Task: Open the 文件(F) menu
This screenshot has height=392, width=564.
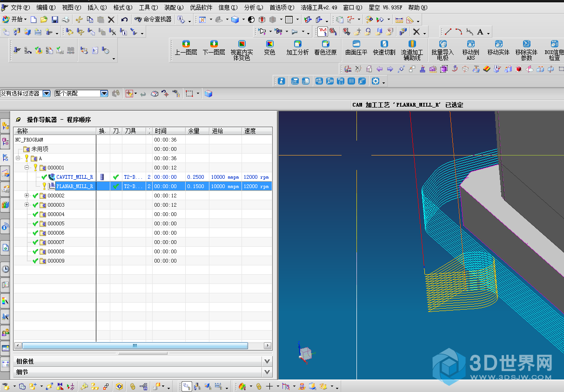Action: click(x=20, y=7)
